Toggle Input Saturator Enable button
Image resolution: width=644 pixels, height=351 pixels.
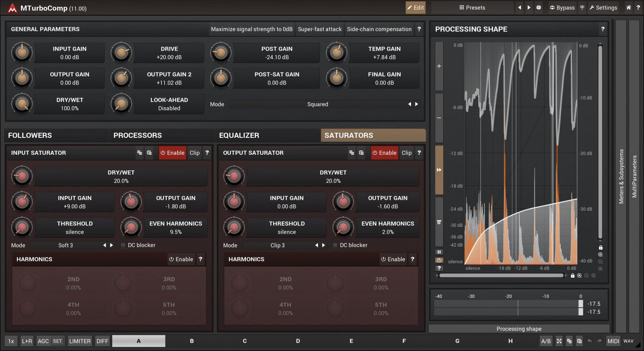click(x=172, y=153)
